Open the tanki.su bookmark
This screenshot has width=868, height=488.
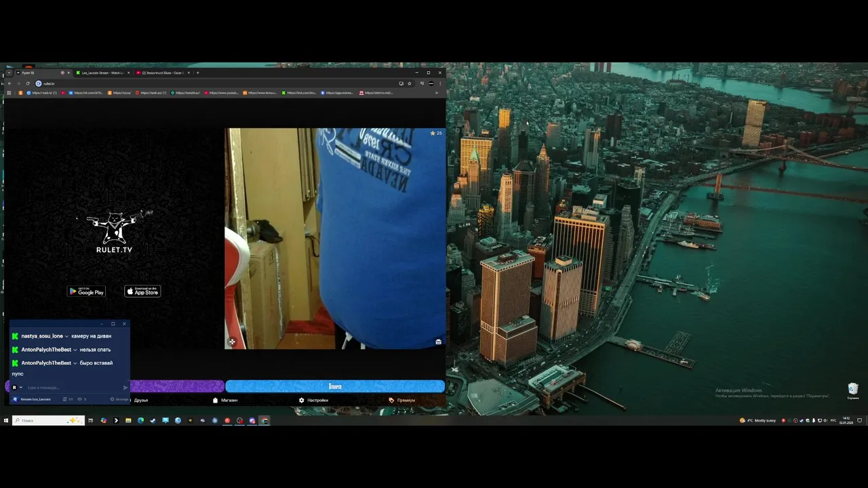[x=151, y=93]
